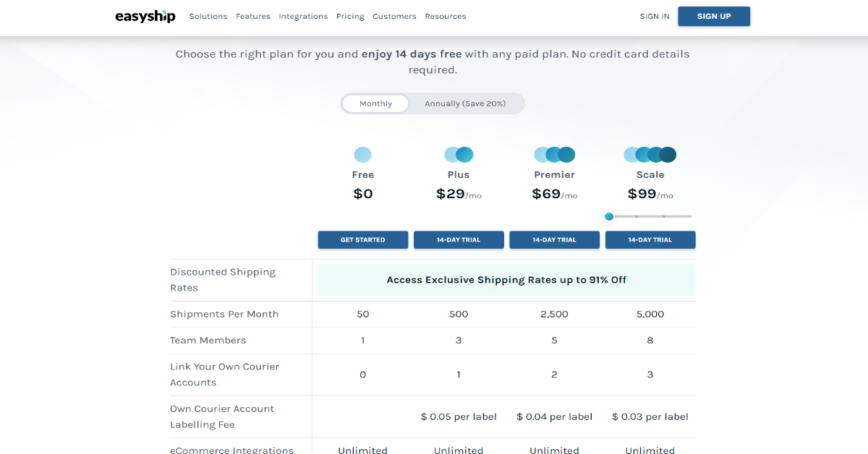Click the Premier plan three-circle icon
Screen dimensions: 868x454
coord(555,154)
